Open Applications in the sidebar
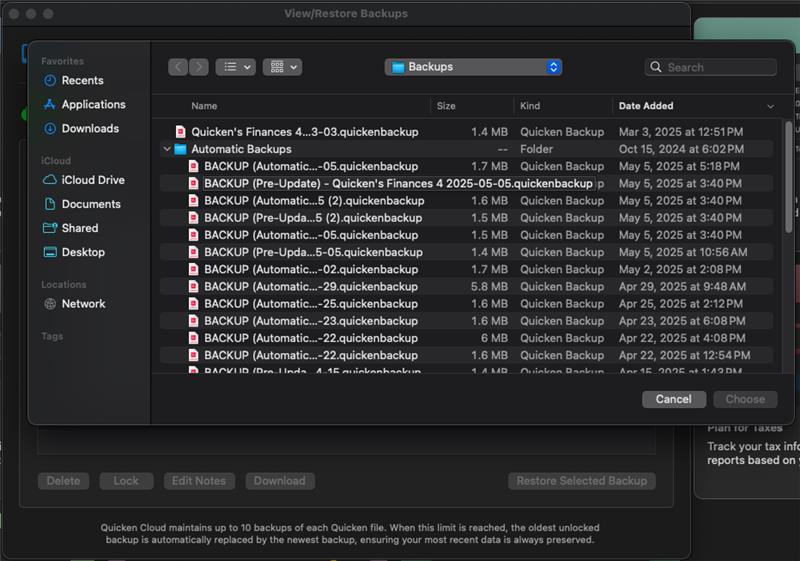 point(85,105)
